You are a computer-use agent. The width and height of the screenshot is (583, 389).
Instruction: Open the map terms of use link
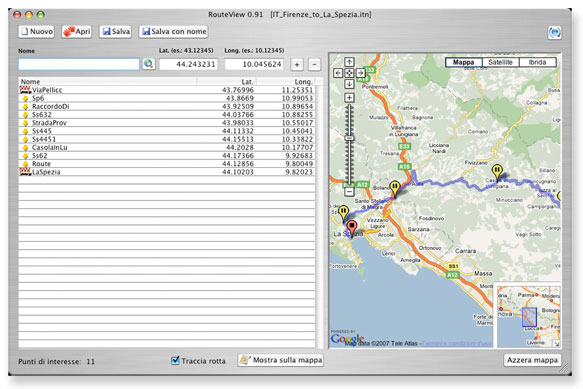[x=457, y=343]
